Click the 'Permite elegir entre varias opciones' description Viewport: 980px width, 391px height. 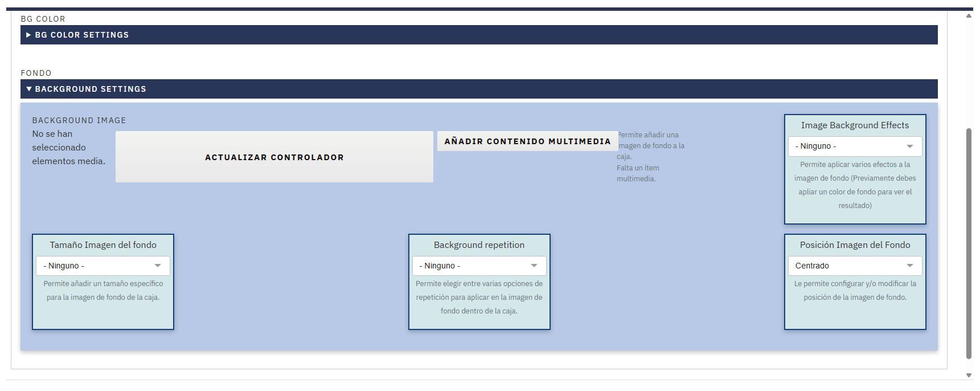(x=479, y=298)
